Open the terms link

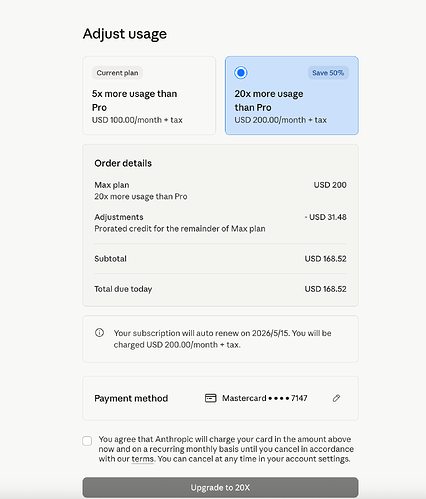click(143, 459)
